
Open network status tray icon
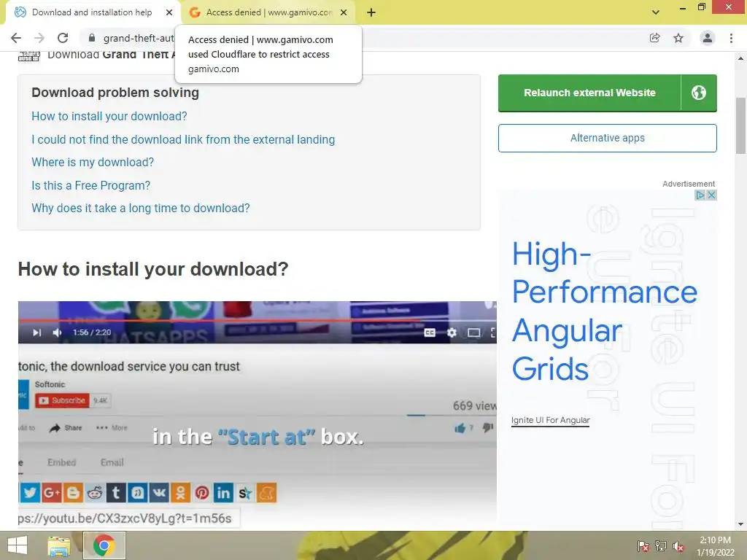[x=661, y=546]
